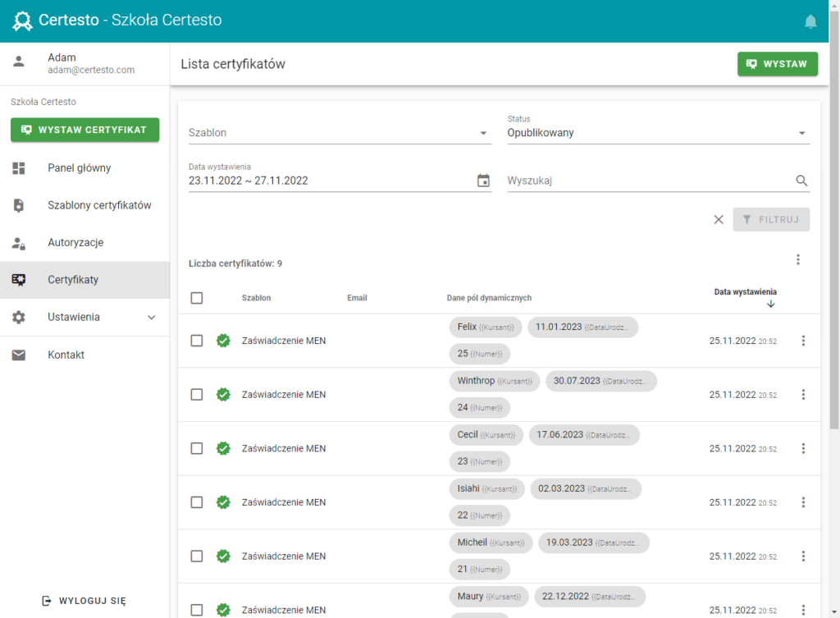The image size is (840, 618).
Task: Check the Micheil certificate row checkbox
Action: [197, 556]
